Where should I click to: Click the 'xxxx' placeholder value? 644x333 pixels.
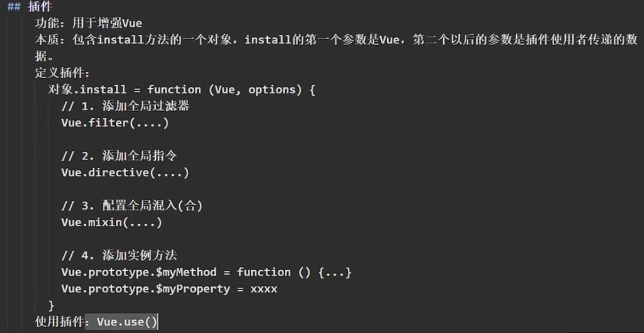(x=264, y=289)
